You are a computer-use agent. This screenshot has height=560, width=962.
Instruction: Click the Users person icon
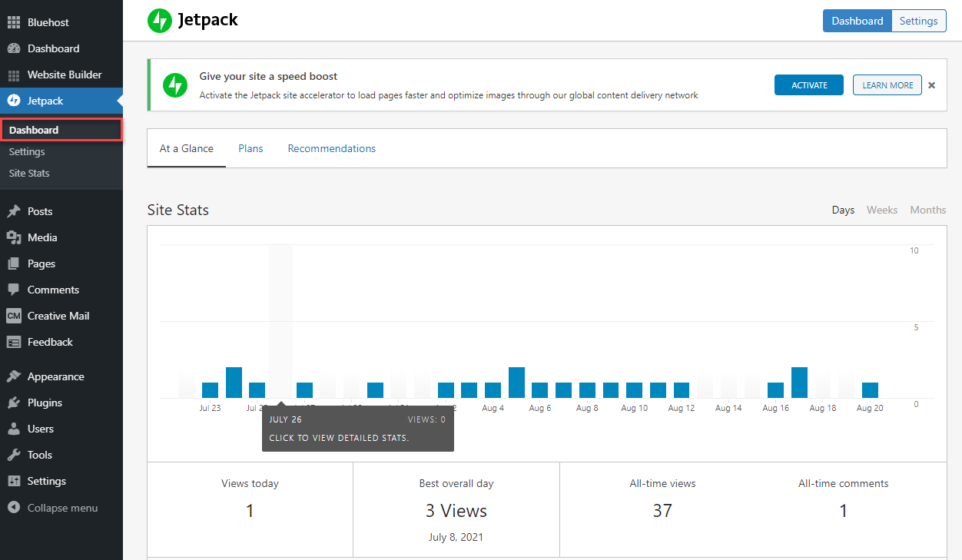tap(13, 429)
